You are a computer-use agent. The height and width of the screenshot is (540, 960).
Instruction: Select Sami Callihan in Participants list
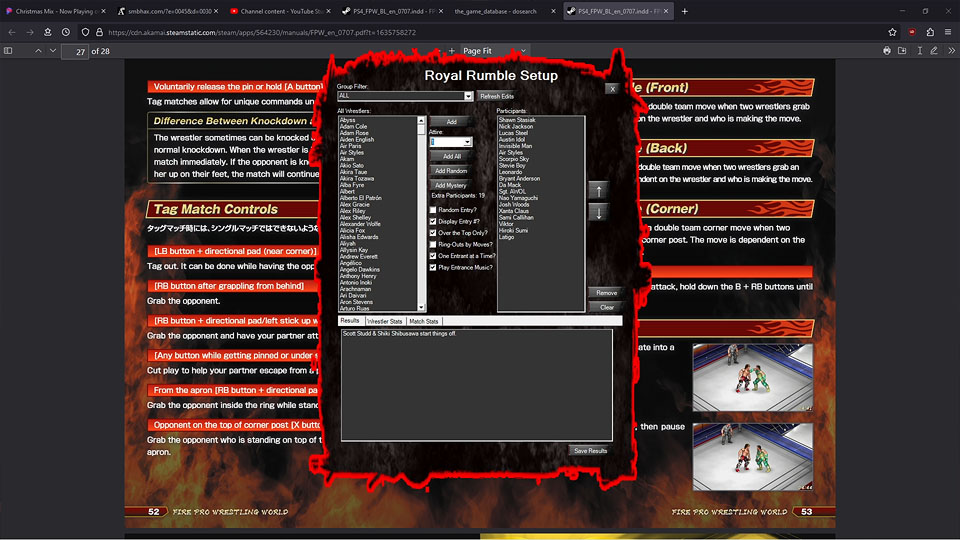[x=516, y=217]
